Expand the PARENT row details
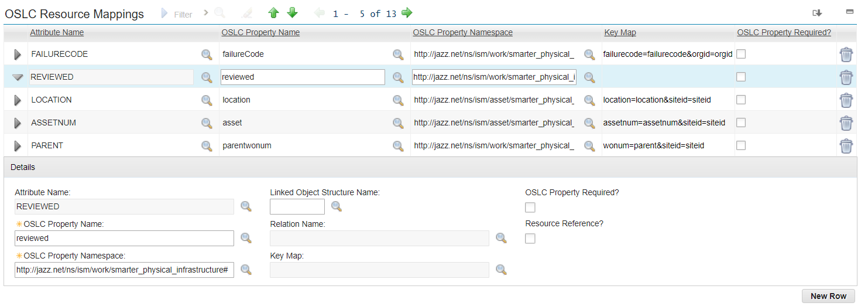868x306 pixels. (18, 146)
